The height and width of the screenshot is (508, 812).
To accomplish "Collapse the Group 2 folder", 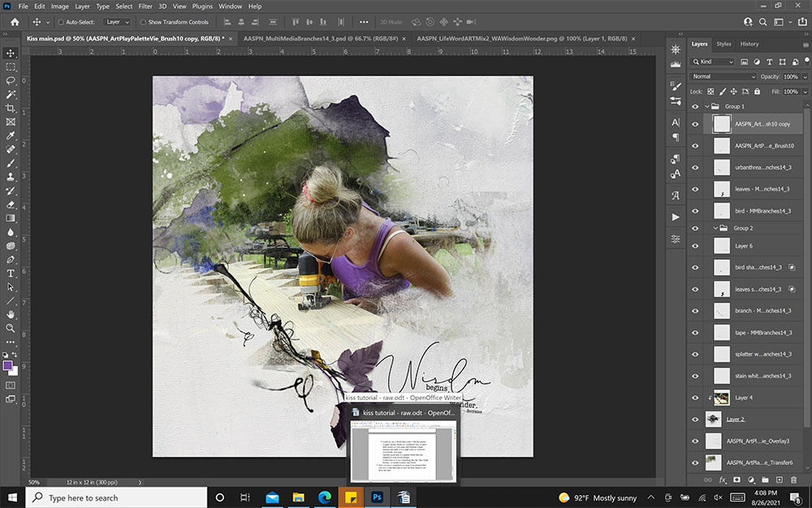I will (x=715, y=228).
